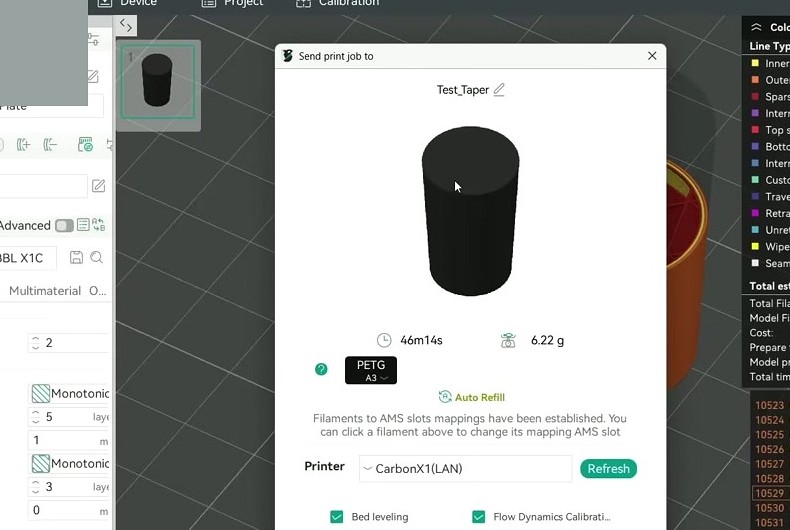Open Monotonic pattern dropdown above 3 layers
790x530 pixels.
(70, 463)
